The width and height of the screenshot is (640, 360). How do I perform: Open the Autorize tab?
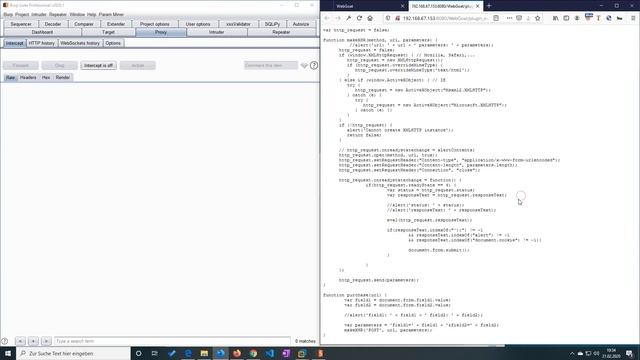[301, 24]
